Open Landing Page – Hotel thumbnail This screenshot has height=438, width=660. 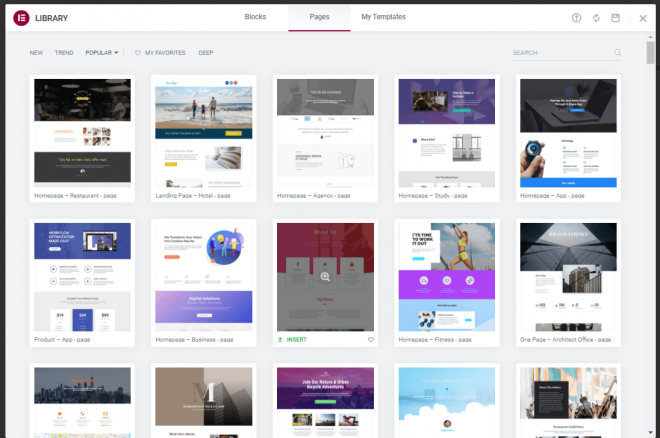[x=204, y=133]
